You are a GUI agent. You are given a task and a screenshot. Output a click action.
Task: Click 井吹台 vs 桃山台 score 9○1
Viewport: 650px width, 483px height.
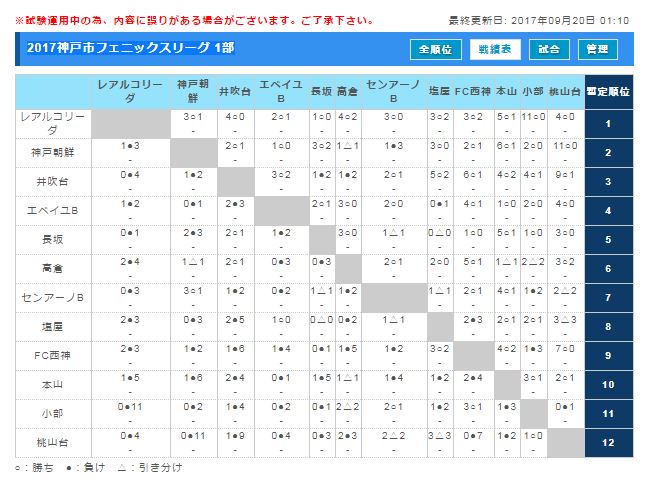click(565, 175)
